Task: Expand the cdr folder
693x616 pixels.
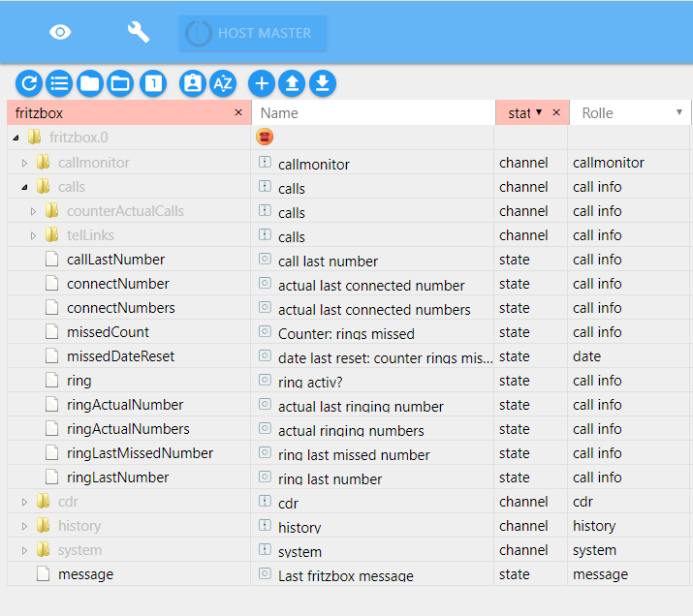Action: (25, 502)
